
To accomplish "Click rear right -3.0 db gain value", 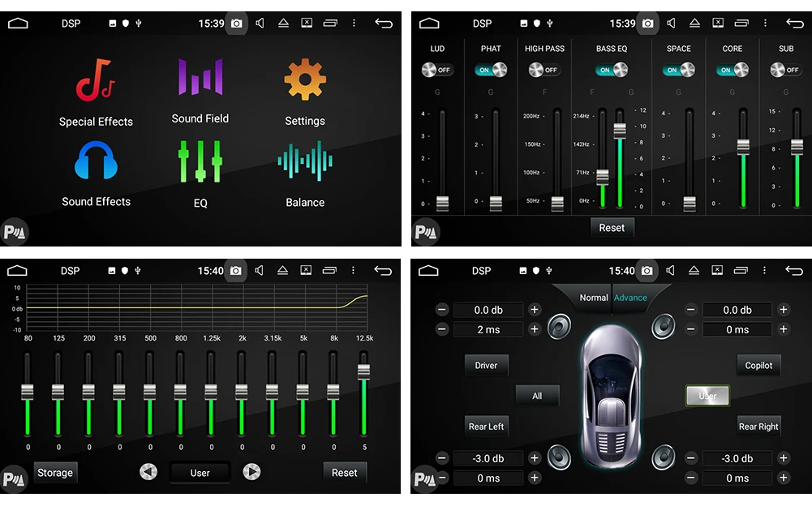I will tap(737, 458).
